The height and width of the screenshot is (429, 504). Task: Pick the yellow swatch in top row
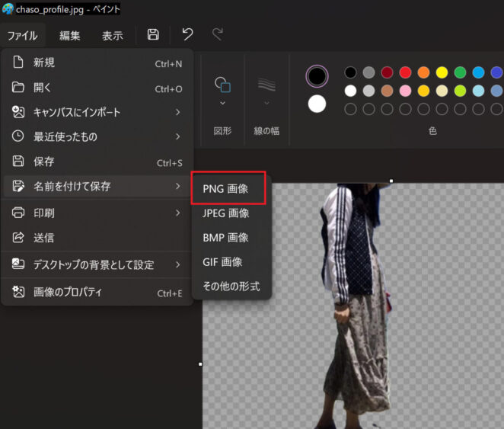point(442,72)
